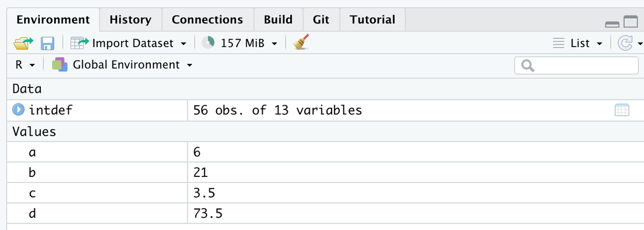This screenshot has width=644, height=230.
Task: Open the R language selector dropdown
Action: coord(25,65)
